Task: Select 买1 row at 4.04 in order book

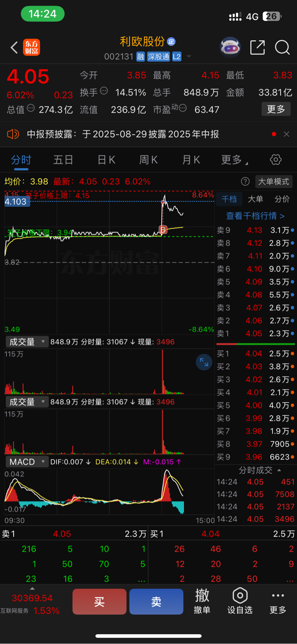Action: (255, 354)
